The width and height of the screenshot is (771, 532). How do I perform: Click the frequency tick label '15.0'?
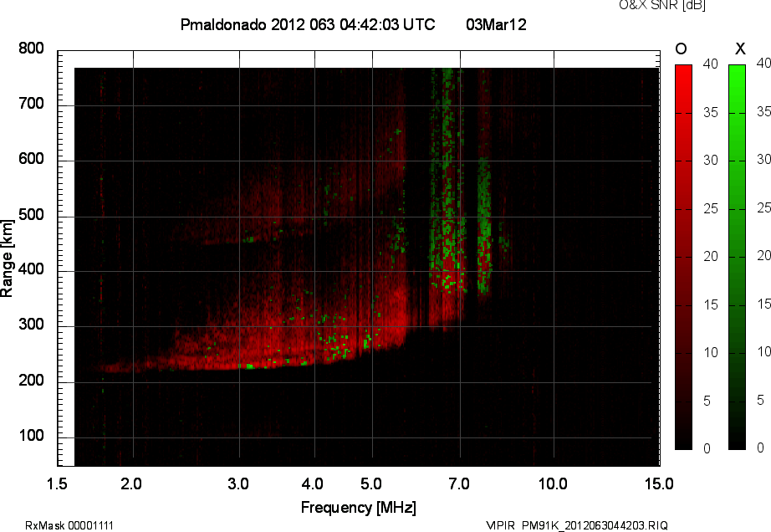(x=659, y=483)
